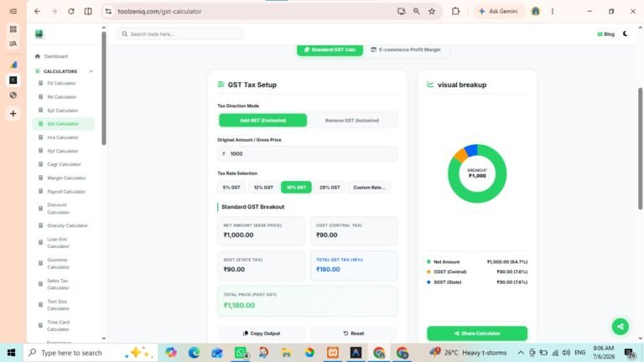Screen dimensions: 644x362
Task: Click total price ₹1,180.00 value
Action: coord(239,305)
